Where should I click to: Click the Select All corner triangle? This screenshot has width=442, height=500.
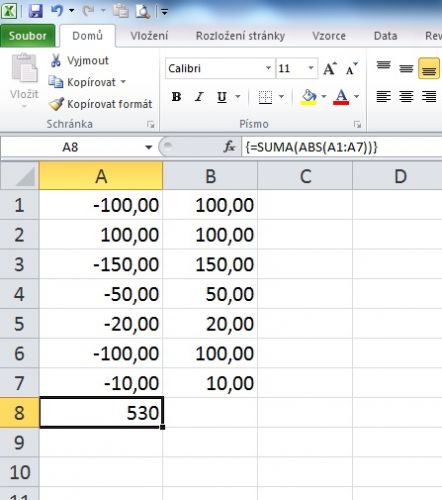point(20,176)
